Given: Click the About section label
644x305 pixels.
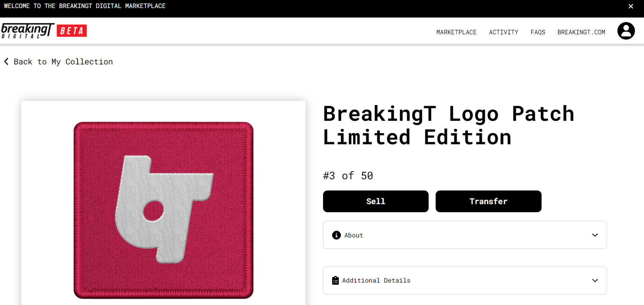Looking at the screenshot, I should pos(353,235).
